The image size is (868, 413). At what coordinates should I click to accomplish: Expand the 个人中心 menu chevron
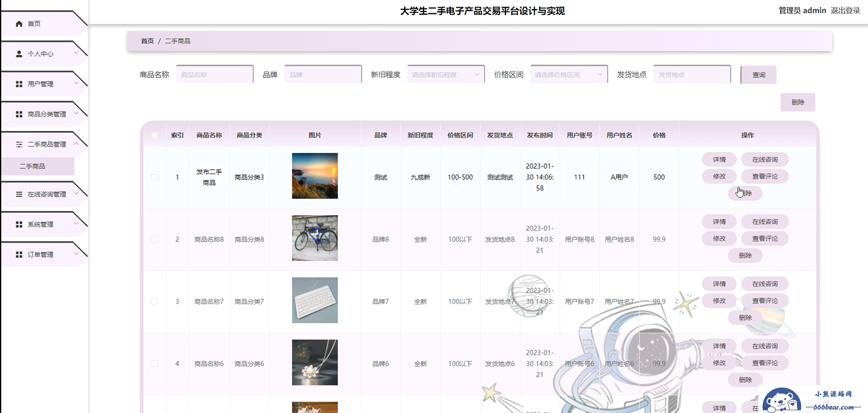(x=77, y=53)
